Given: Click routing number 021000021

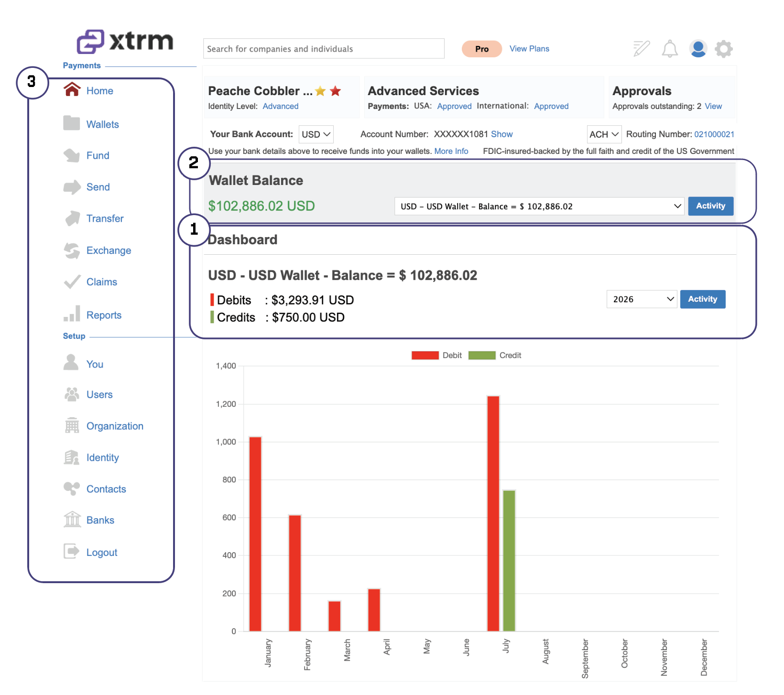Looking at the screenshot, I should coord(714,134).
